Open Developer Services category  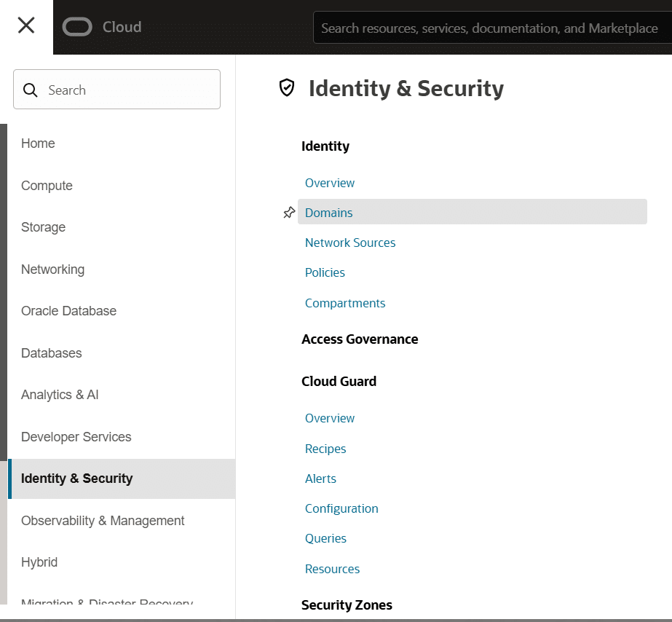[76, 437]
